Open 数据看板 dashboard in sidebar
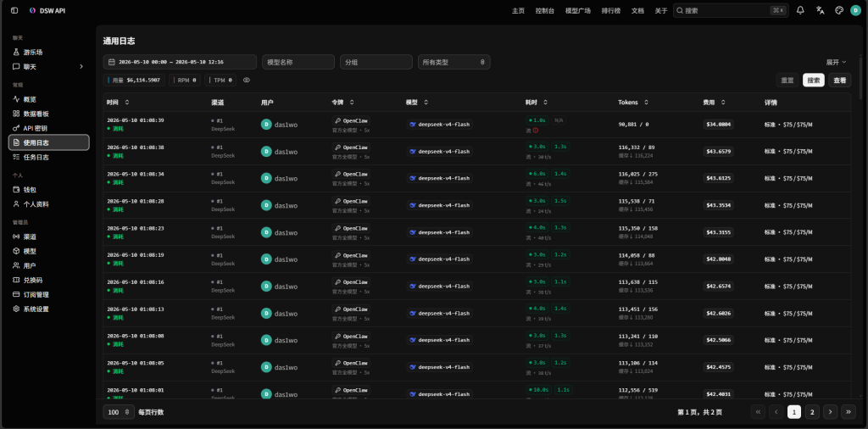The image size is (868, 429). click(x=48, y=114)
